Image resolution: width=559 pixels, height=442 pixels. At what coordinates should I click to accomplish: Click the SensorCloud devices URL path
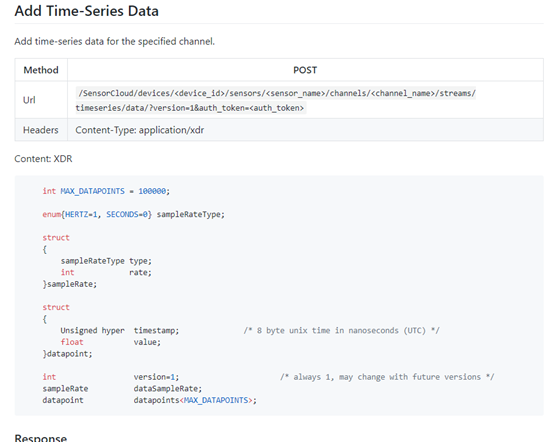(277, 93)
